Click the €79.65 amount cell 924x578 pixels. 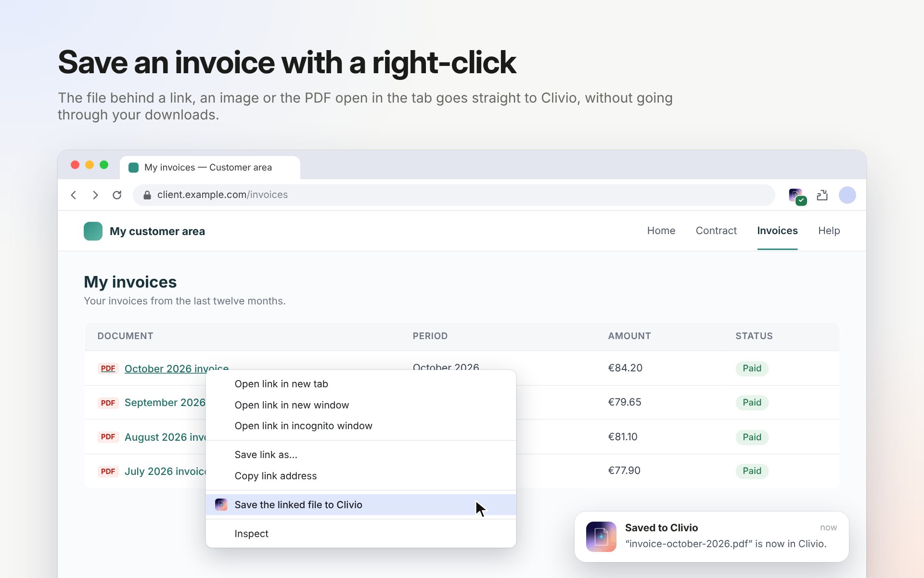click(x=625, y=402)
